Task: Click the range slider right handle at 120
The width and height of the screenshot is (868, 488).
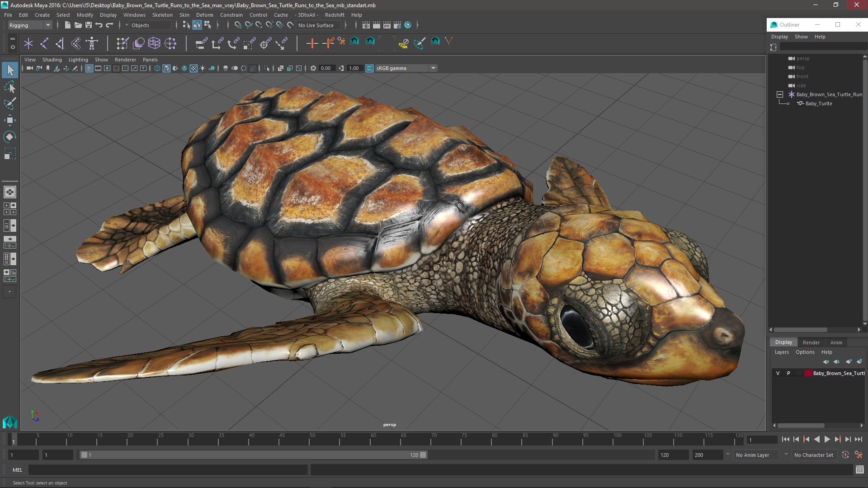Action: pos(423,455)
